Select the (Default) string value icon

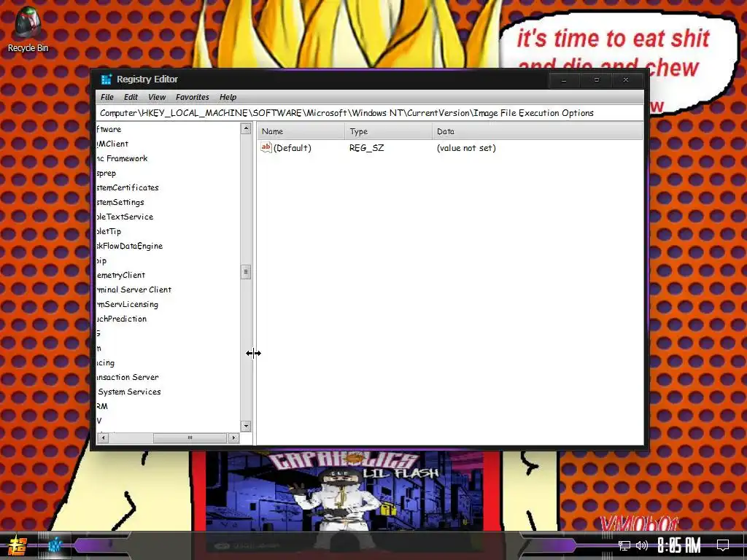pyautogui.click(x=266, y=147)
